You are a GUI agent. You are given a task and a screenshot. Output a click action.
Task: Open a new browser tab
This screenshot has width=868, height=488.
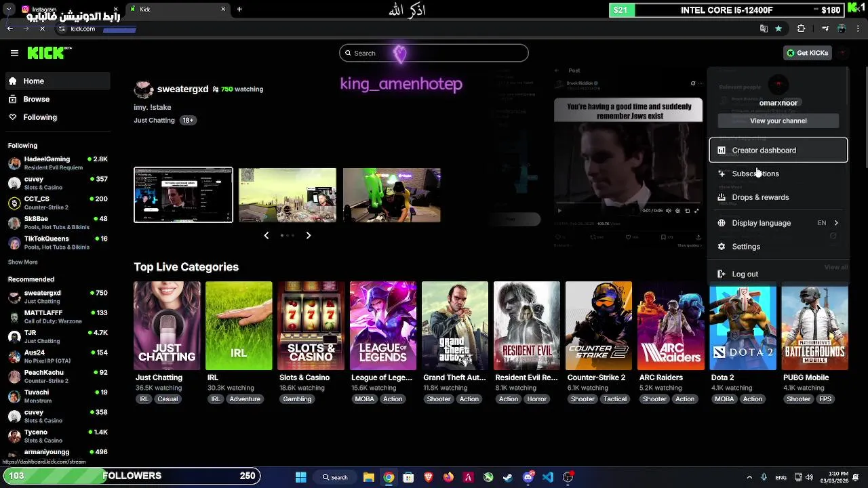pyautogui.click(x=239, y=9)
